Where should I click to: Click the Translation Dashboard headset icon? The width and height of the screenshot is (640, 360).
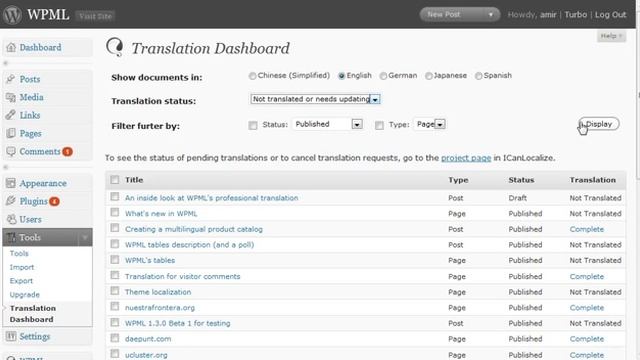click(x=115, y=47)
